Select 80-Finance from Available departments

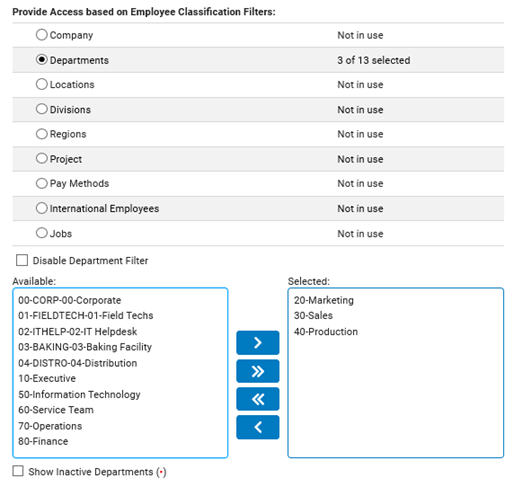pos(43,441)
